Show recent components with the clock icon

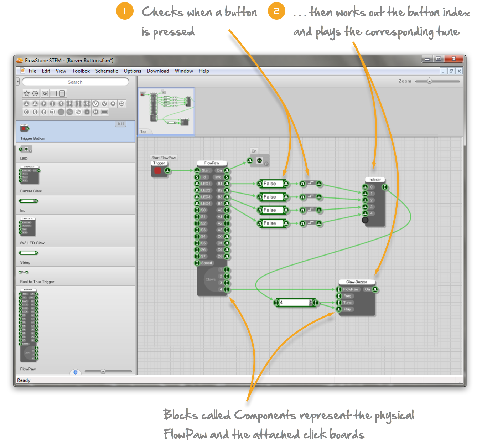click(35, 93)
